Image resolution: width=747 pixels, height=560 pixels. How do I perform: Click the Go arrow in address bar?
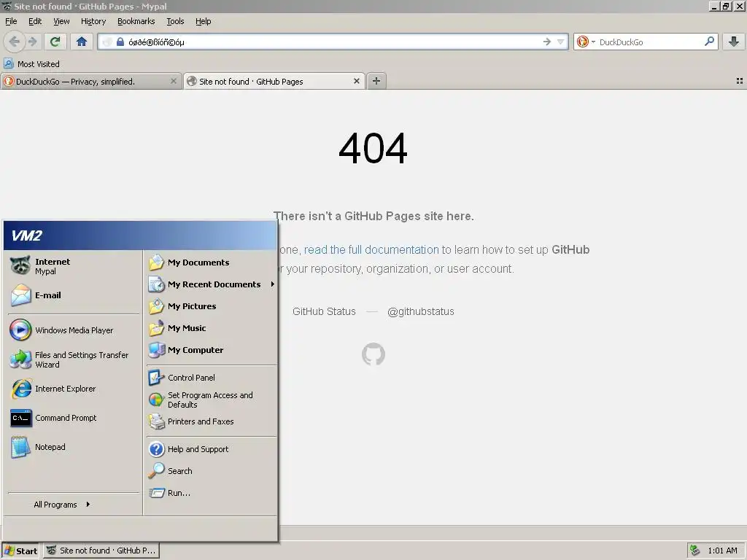point(547,42)
